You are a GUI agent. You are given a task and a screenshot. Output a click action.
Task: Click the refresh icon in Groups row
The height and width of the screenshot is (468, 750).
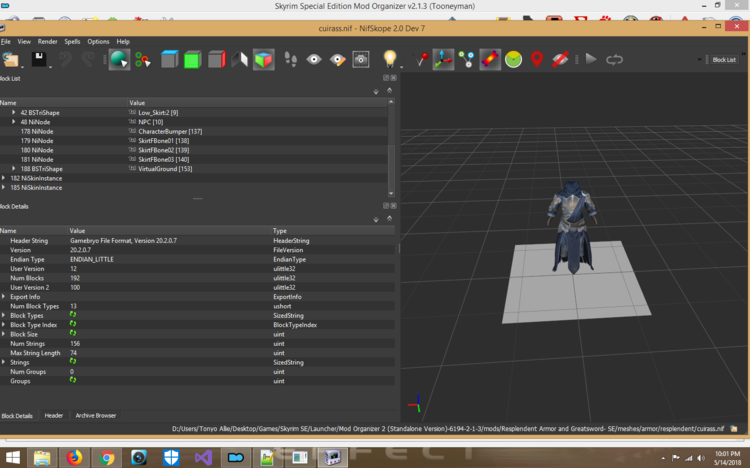point(73,380)
